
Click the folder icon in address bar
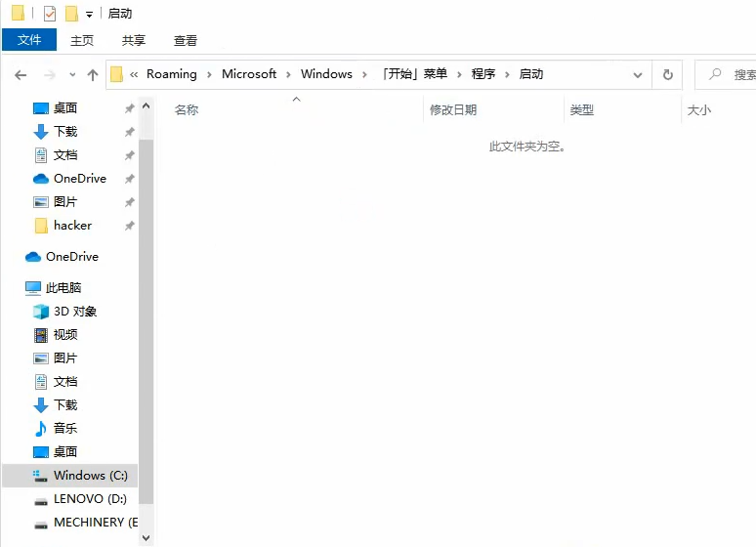(x=116, y=75)
